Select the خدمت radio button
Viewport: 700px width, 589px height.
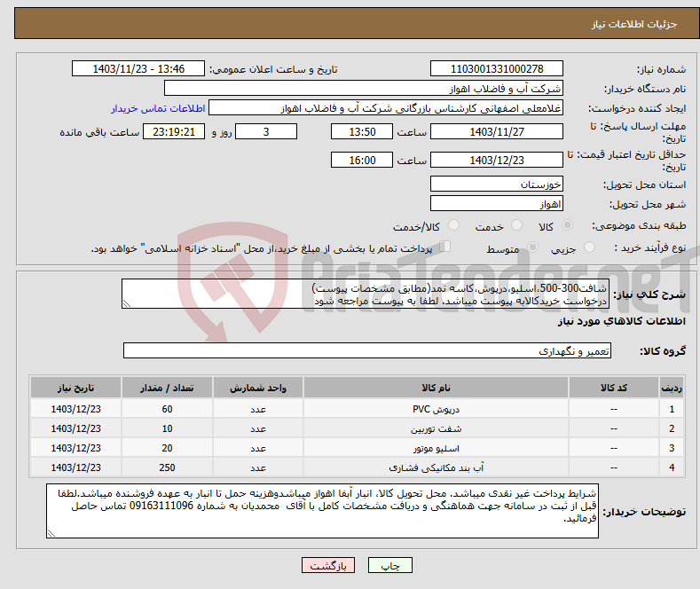click(x=516, y=225)
